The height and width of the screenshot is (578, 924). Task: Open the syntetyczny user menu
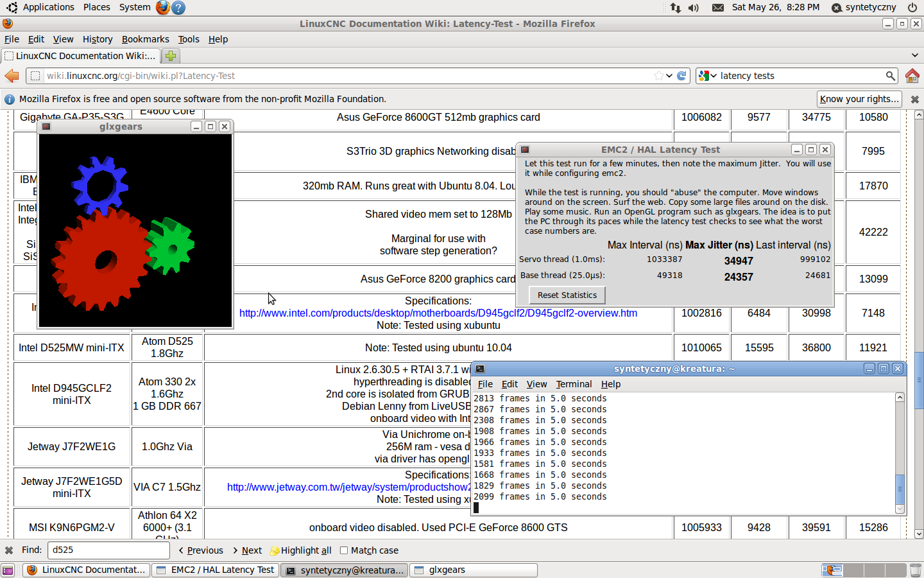click(x=864, y=8)
